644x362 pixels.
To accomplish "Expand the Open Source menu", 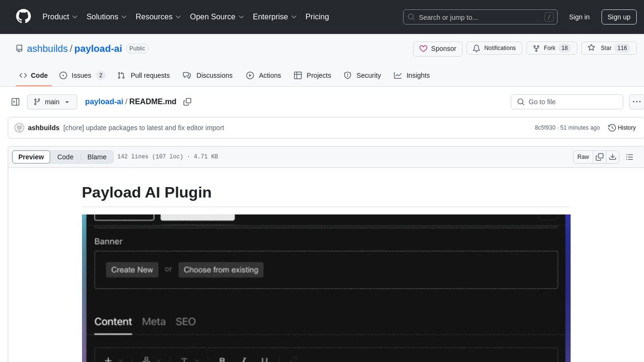I will coord(217,17).
